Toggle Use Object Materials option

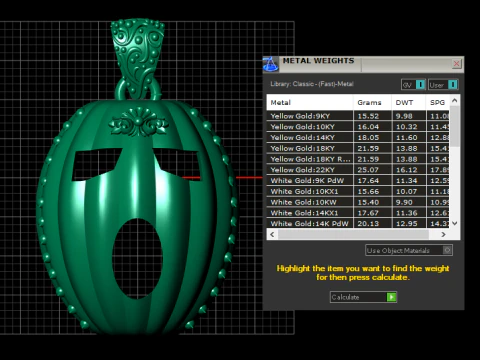(x=409, y=250)
